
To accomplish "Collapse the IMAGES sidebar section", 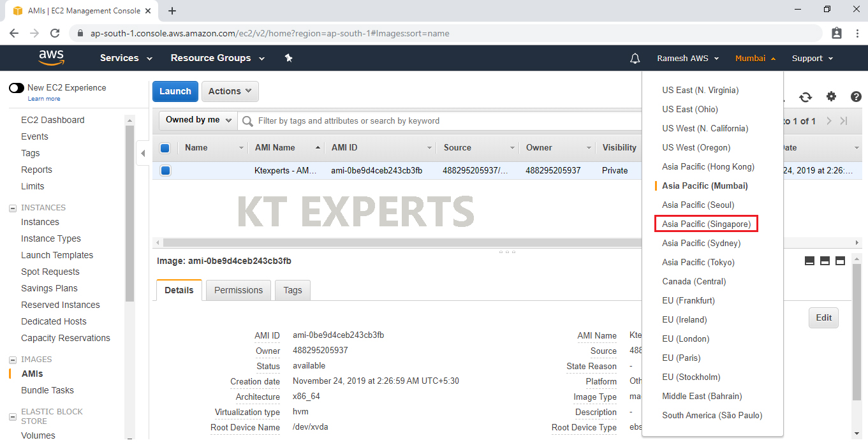I will (12, 360).
